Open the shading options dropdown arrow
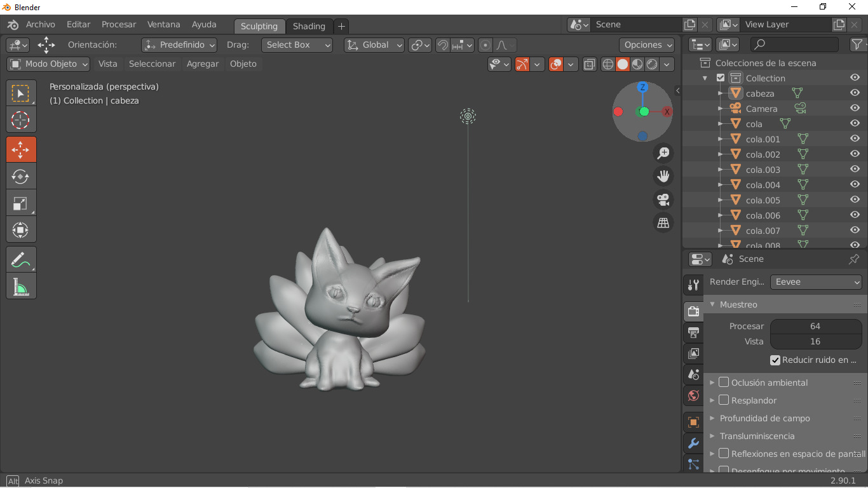The height and width of the screenshot is (488, 868). pyautogui.click(x=667, y=64)
